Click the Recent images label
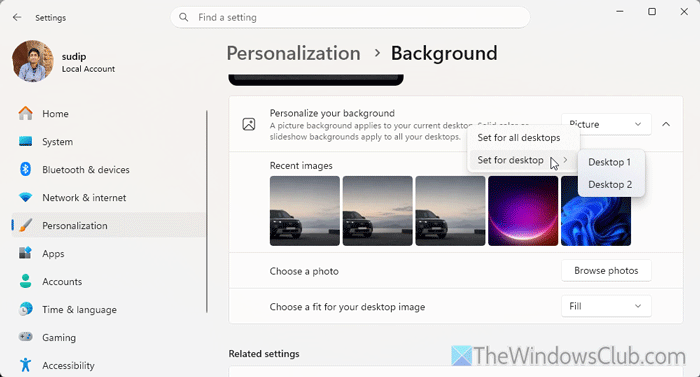The image size is (700, 377). click(x=301, y=166)
